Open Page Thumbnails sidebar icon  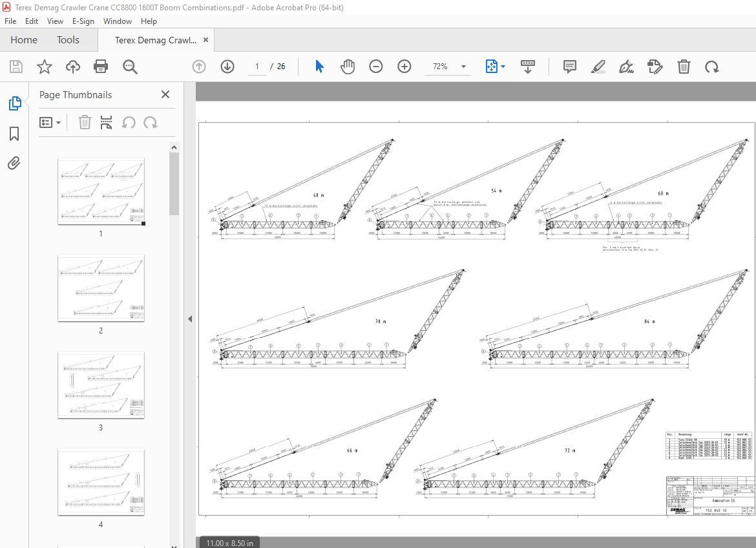coord(15,103)
